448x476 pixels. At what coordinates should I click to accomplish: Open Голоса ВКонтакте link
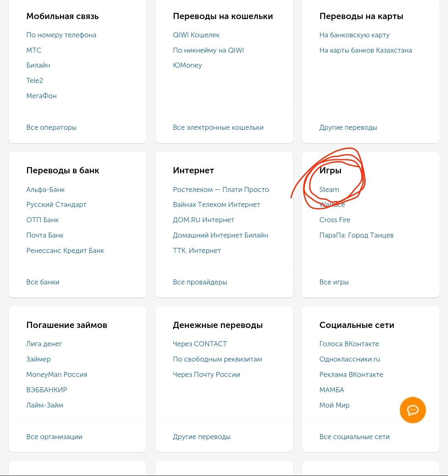(349, 344)
